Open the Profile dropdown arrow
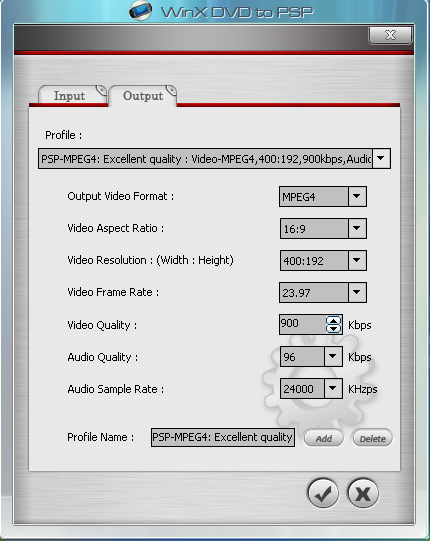This screenshot has height=541, width=430. (381, 159)
